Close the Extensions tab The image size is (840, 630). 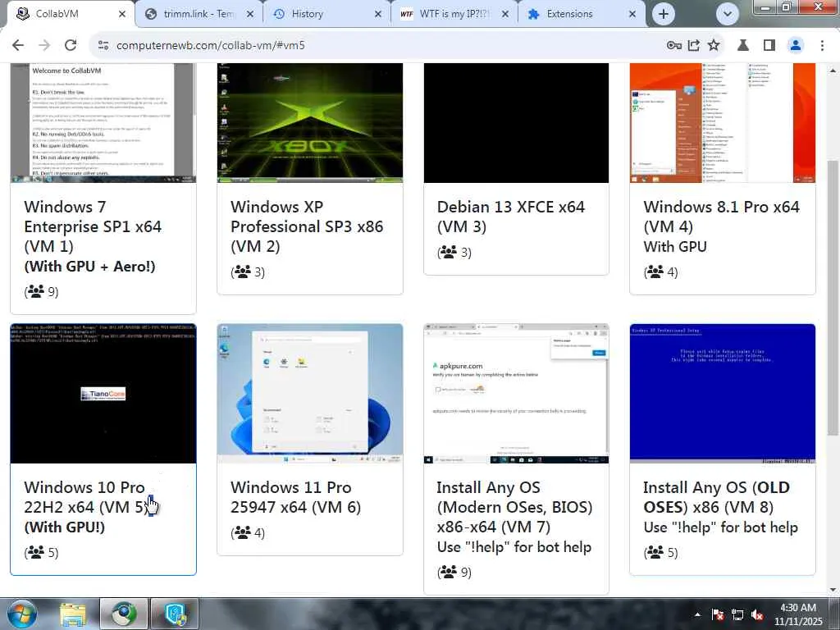point(632,15)
